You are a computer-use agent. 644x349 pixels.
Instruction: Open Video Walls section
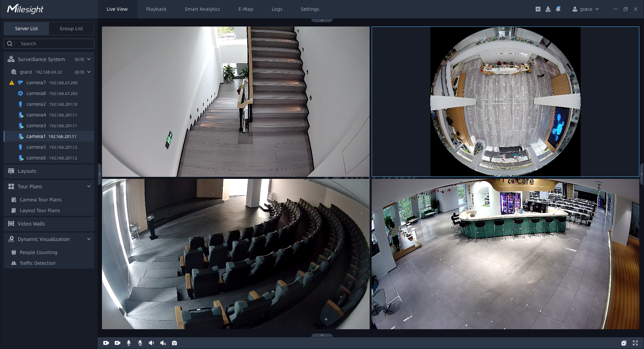pos(49,224)
